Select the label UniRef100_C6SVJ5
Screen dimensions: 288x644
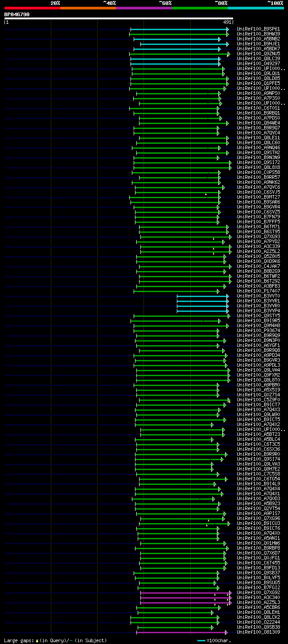(x=258, y=192)
